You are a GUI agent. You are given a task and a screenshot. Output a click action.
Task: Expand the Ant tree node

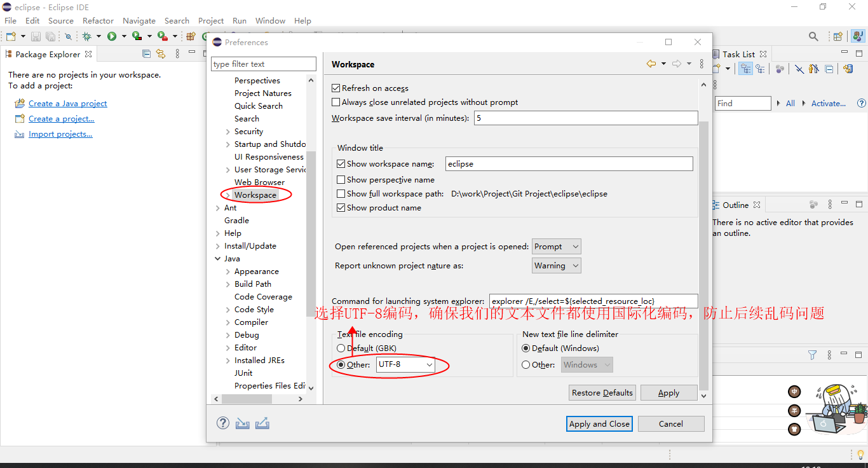(x=218, y=208)
